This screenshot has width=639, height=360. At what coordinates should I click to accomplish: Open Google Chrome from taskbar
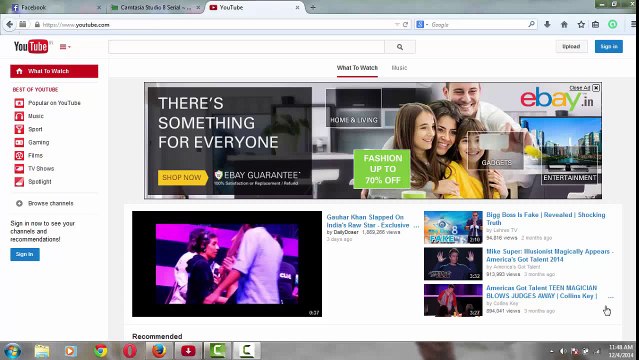coord(101,351)
